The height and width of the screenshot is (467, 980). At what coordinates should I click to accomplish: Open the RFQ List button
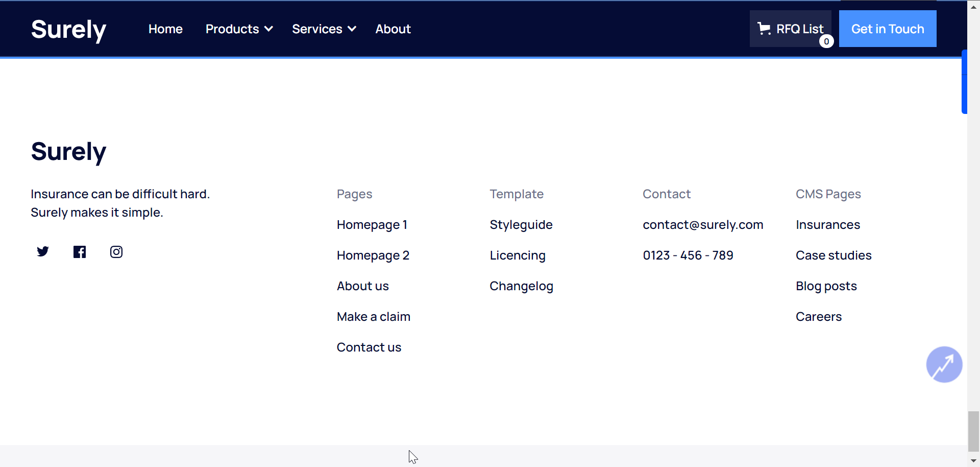point(791,29)
